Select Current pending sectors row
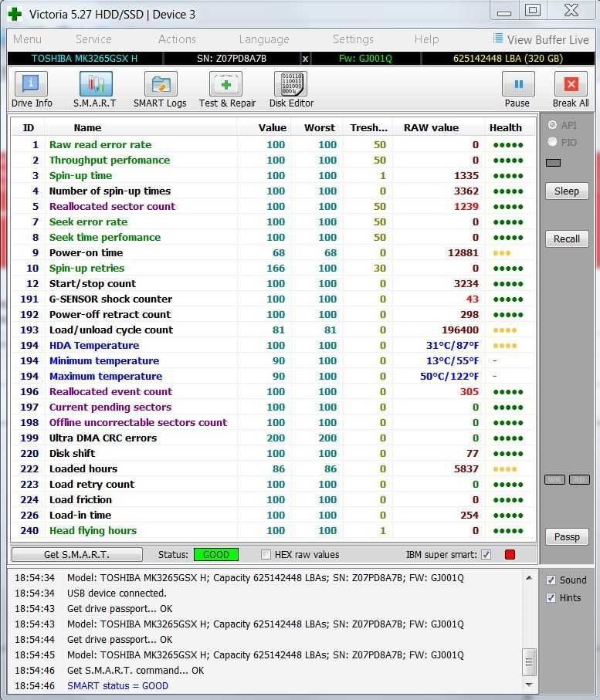Viewport: 600px width, 700px height. point(273,407)
